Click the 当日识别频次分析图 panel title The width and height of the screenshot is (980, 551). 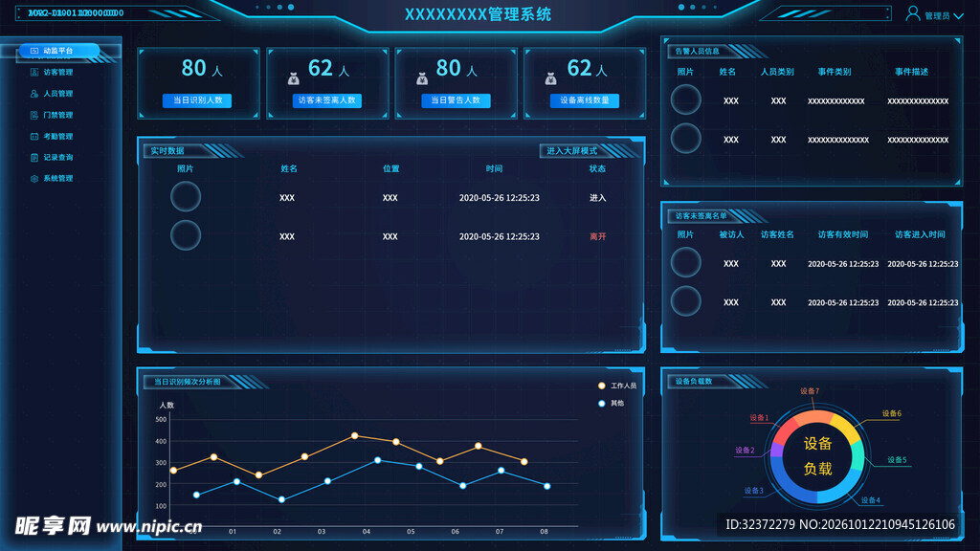[x=187, y=382]
